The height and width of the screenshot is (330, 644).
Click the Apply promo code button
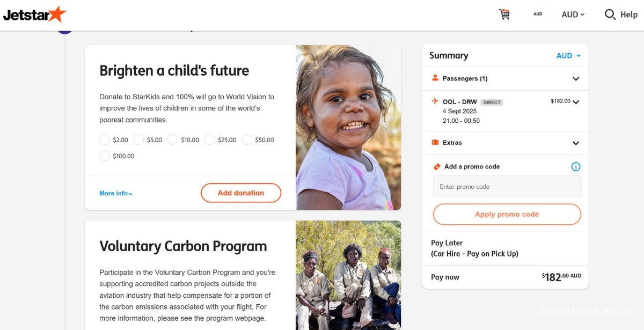[x=507, y=214]
